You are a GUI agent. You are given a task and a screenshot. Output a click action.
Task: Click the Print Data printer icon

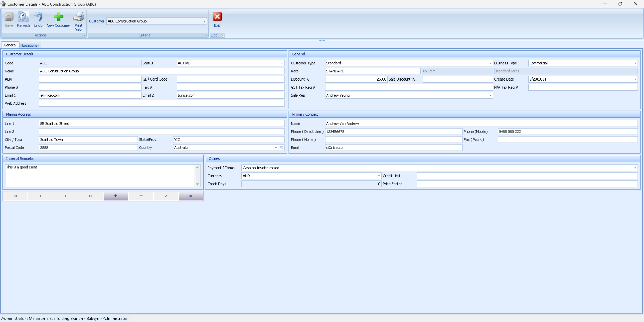pyautogui.click(x=78, y=17)
